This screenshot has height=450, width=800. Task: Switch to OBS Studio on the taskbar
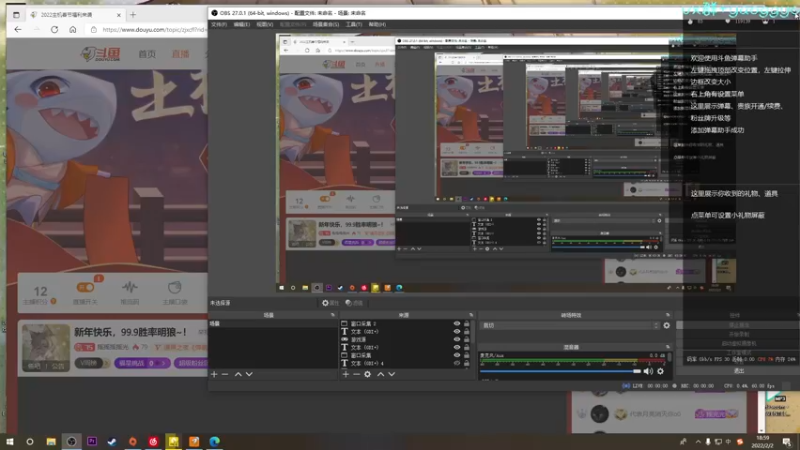tap(71, 441)
